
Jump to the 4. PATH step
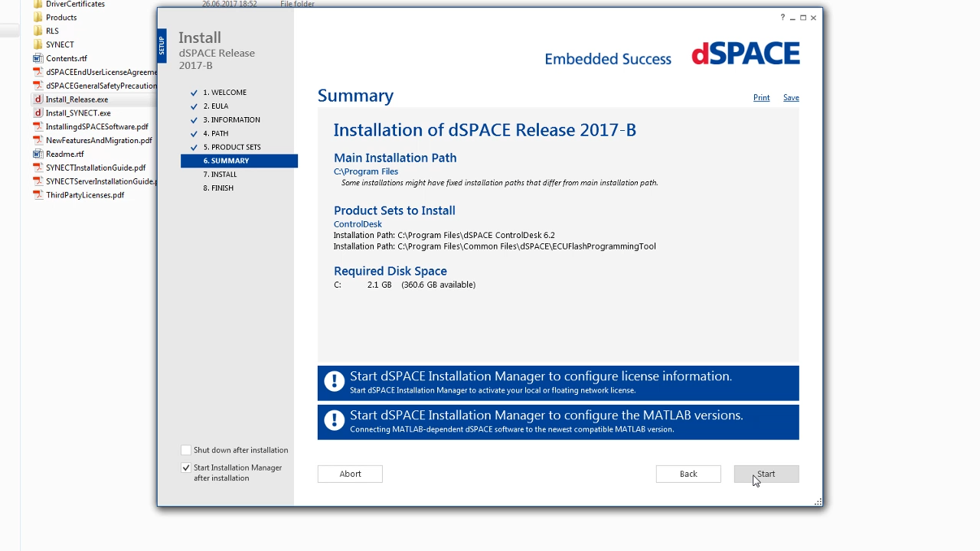(x=215, y=133)
